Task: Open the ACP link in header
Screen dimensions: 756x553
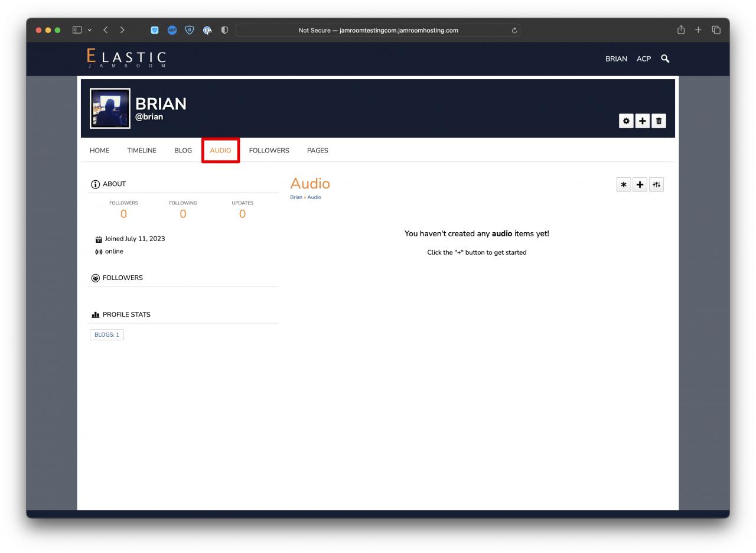Action: click(644, 59)
